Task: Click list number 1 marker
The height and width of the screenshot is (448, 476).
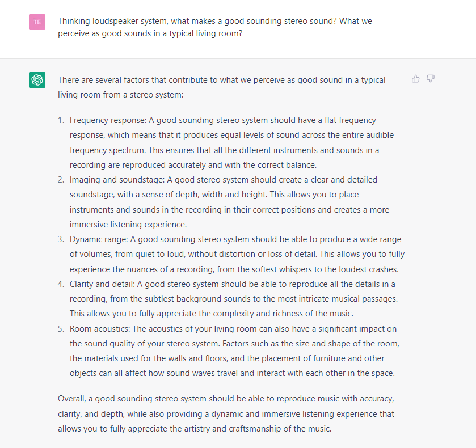Action: click(61, 120)
